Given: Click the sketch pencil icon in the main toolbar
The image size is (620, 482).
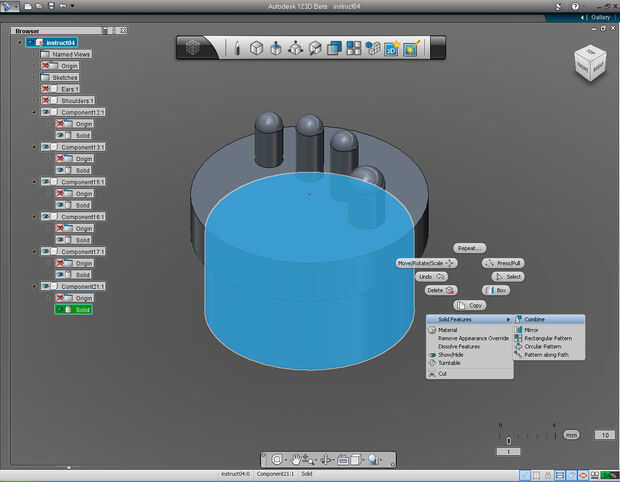Looking at the screenshot, I should [x=237, y=47].
